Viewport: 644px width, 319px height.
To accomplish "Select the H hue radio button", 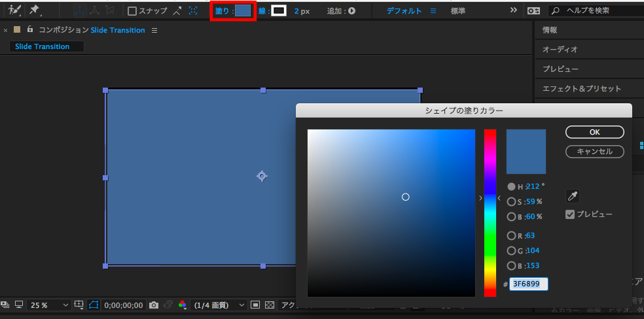I will pyautogui.click(x=511, y=186).
